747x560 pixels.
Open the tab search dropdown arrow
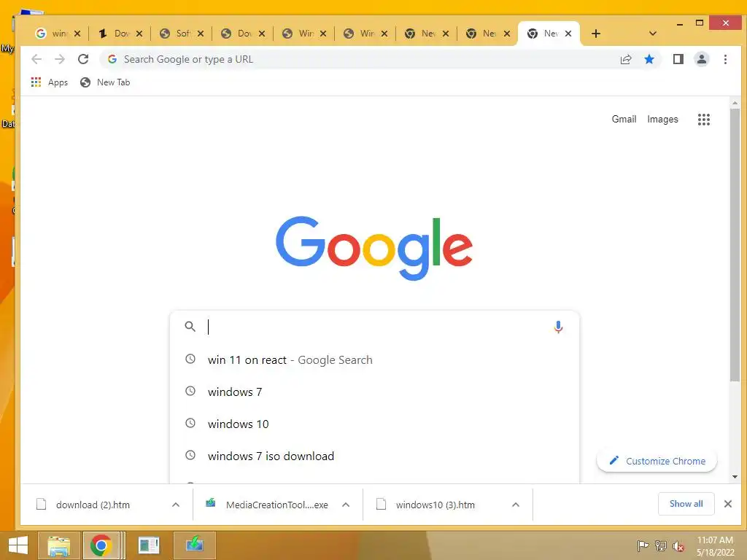click(x=653, y=34)
